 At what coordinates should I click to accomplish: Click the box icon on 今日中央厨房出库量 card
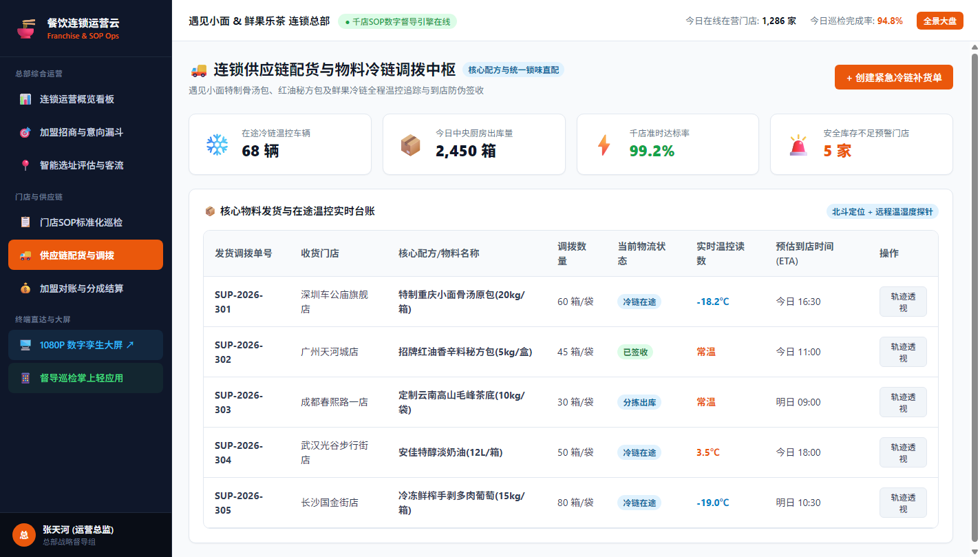click(411, 145)
